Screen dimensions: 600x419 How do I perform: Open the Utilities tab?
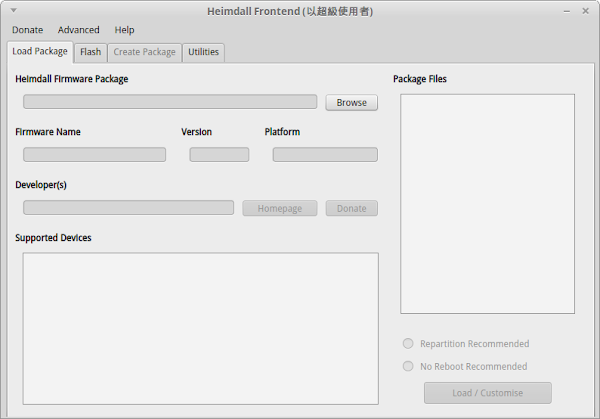pyautogui.click(x=203, y=52)
